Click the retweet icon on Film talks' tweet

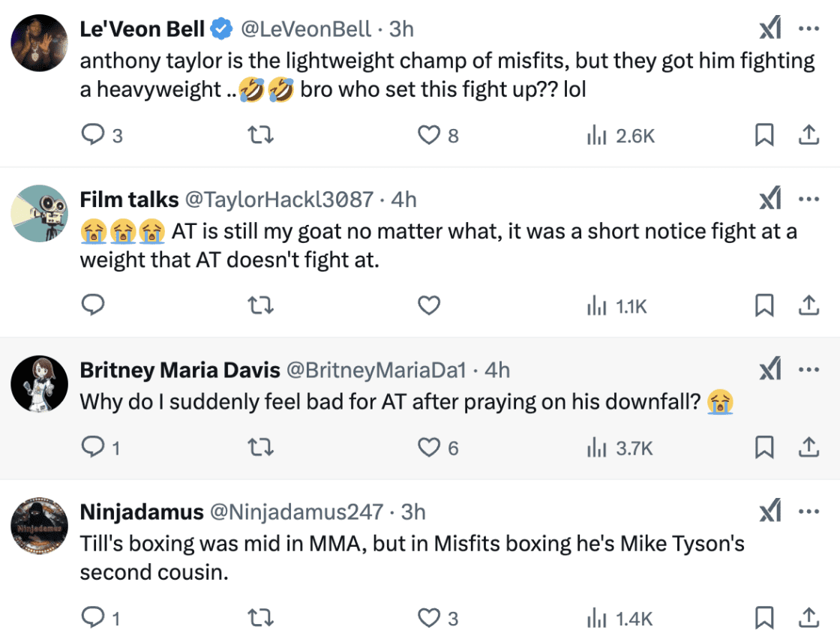260,305
